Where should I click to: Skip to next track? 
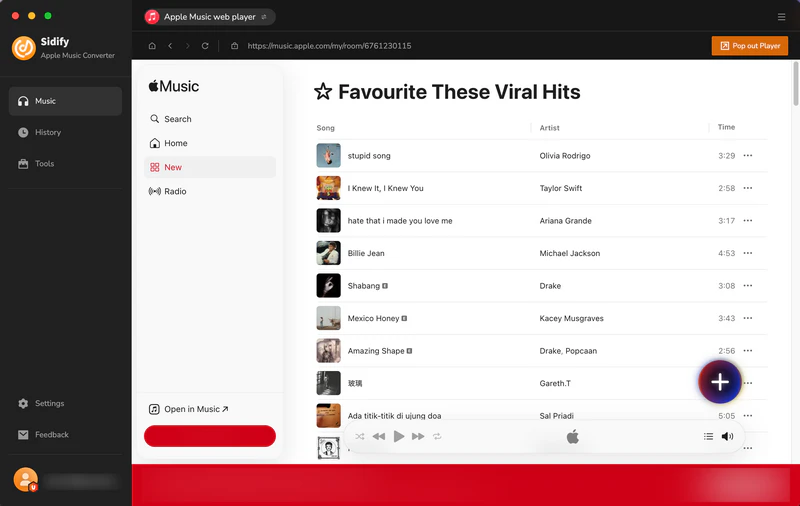click(x=418, y=437)
